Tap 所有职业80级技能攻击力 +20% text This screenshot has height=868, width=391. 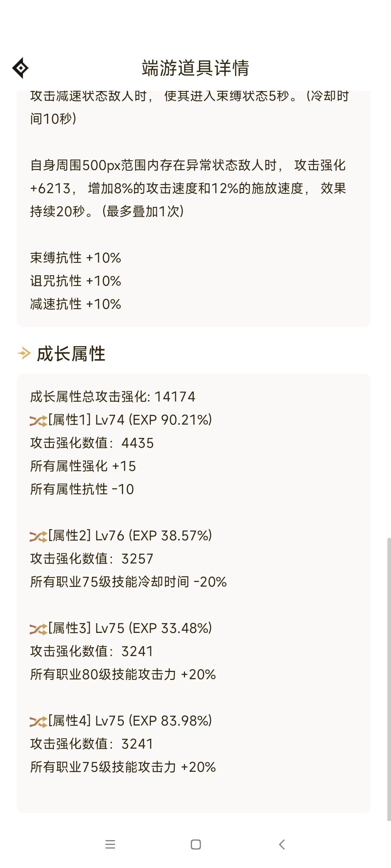(x=123, y=675)
